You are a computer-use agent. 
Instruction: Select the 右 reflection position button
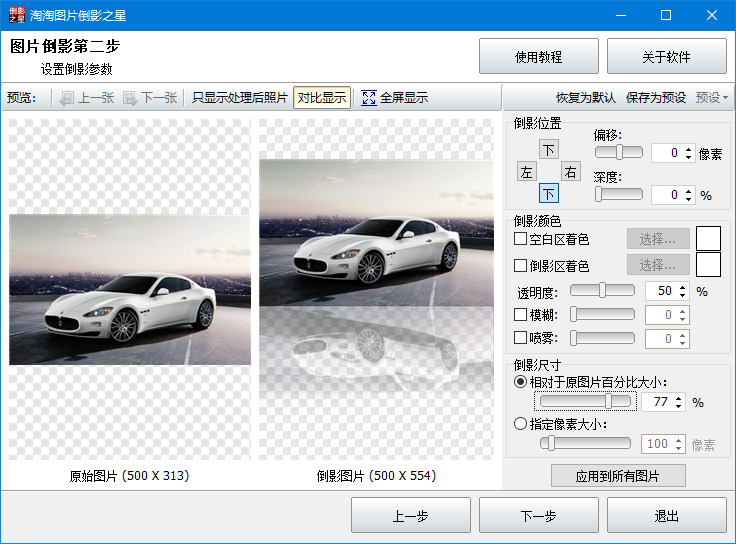pos(570,172)
